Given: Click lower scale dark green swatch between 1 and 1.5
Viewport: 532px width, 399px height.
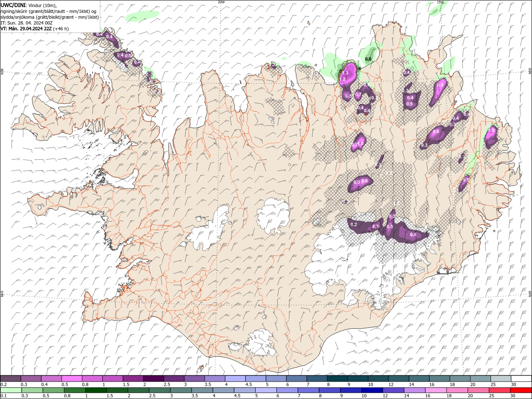Looking at the screenshot, I should [x=96, y=390].
